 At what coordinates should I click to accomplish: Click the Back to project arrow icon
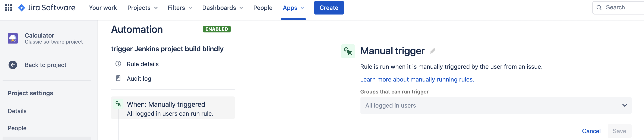pos(13,65)
